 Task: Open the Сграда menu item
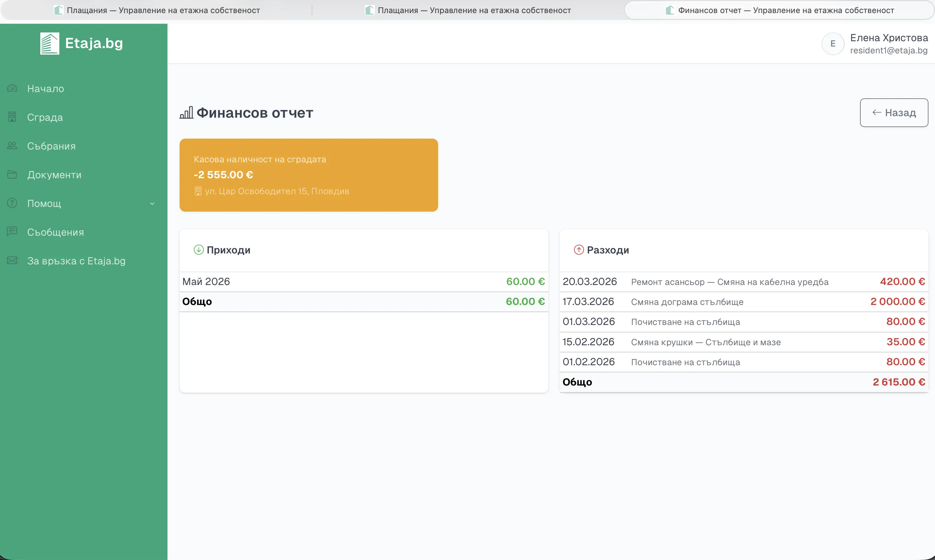(x=83, y=117)
